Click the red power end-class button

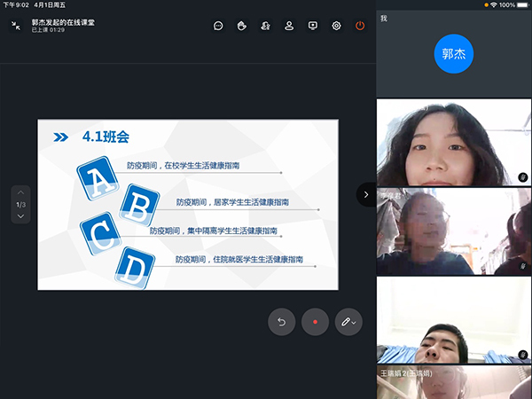[360, 26]
